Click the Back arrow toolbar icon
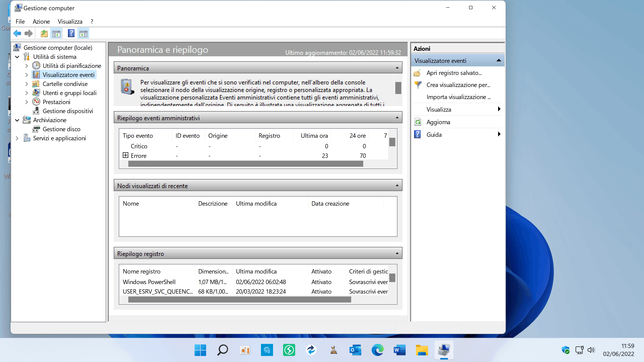This screenshot has height=362, width=644. click(17, 33)
